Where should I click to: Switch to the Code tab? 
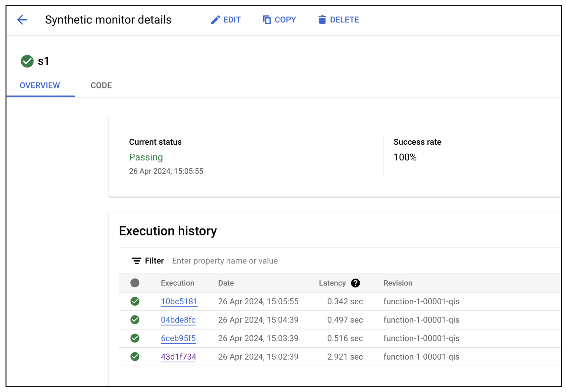(101, 85)
